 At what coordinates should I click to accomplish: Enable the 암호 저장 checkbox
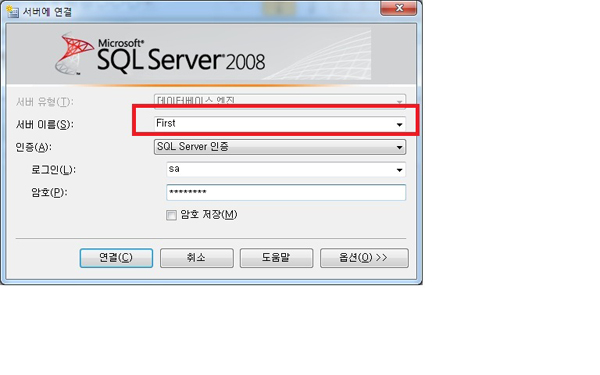pyautogui.click(x=171, y=215)
